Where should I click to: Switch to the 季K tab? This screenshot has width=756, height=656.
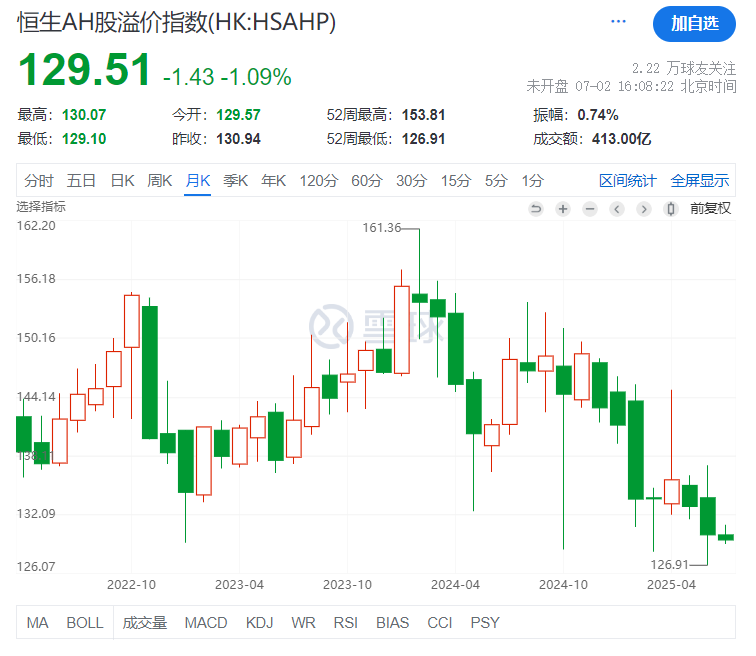coord(235,181)
